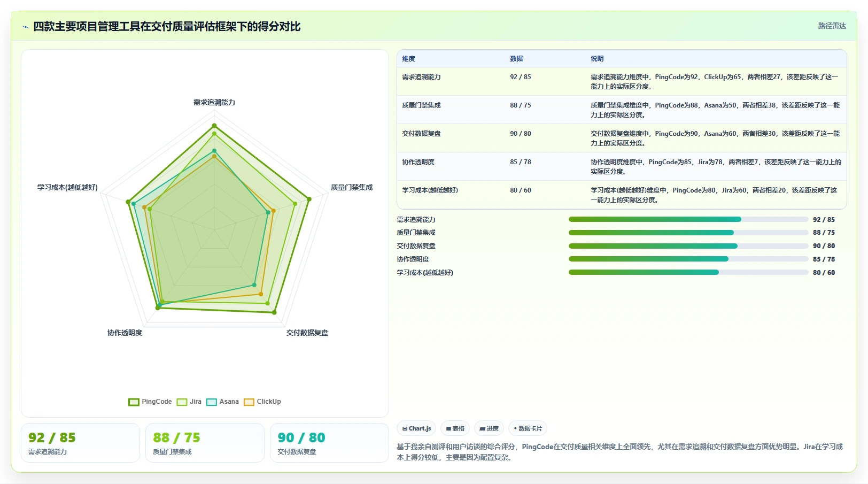Viewport: 868px width, 484px height.
Task: Click PingCode data point on 学习成本 axis
Action: pyautogui.click(x=128, y=202)
